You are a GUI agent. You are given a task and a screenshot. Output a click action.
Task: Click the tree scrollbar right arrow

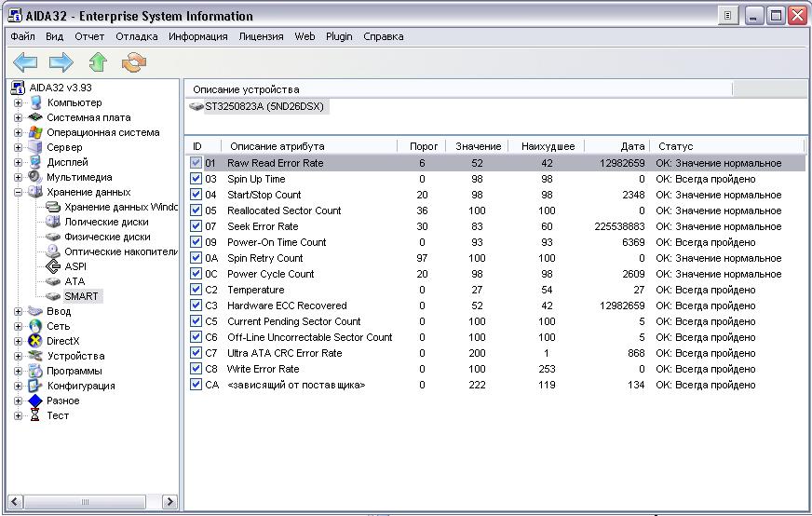click(x=169, y=501)
